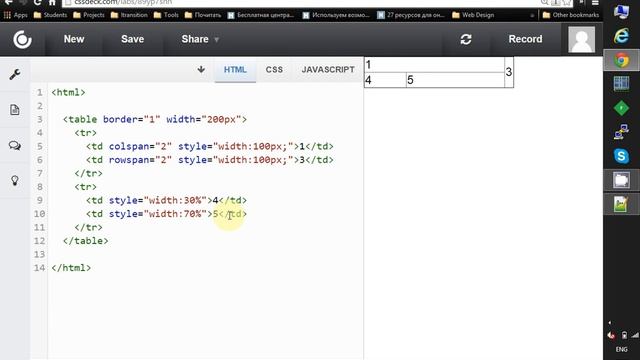Open the Бесплатная центра... bookmark

click(x=261, y=15)
